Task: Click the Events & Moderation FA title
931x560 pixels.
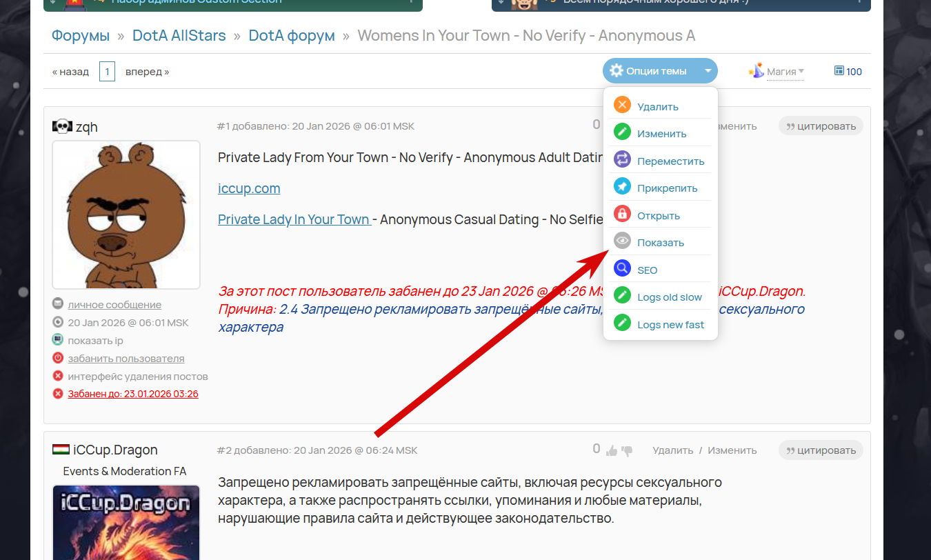Action: tap(125, 472)
